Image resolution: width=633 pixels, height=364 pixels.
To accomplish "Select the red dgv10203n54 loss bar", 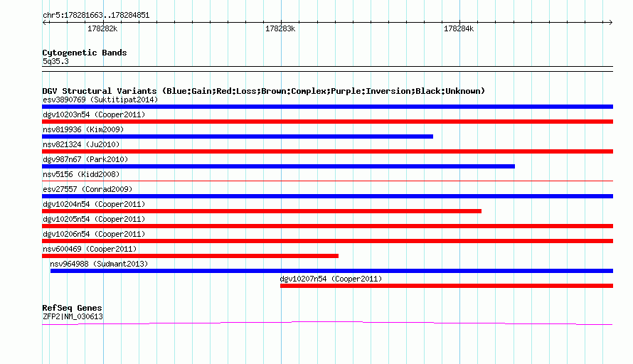I will pyautogui.click(x=327, y=122).
